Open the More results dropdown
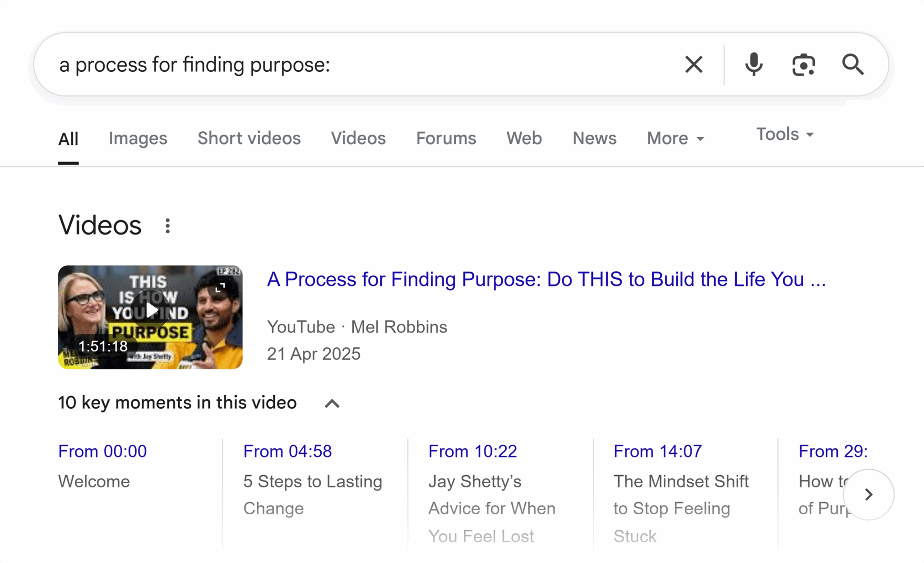The image size is (924, 563). coord(675,138)
